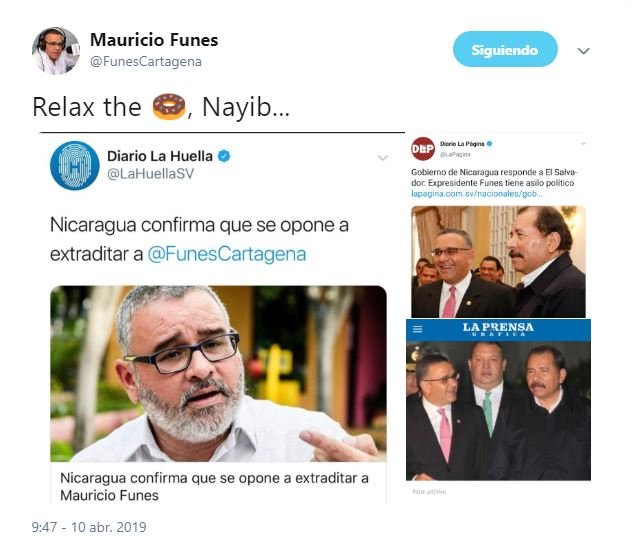The width and height of the screenshot is (632, 541).
Task: Click the Diario La Página verified badge
Action: [x=490, y=144]
